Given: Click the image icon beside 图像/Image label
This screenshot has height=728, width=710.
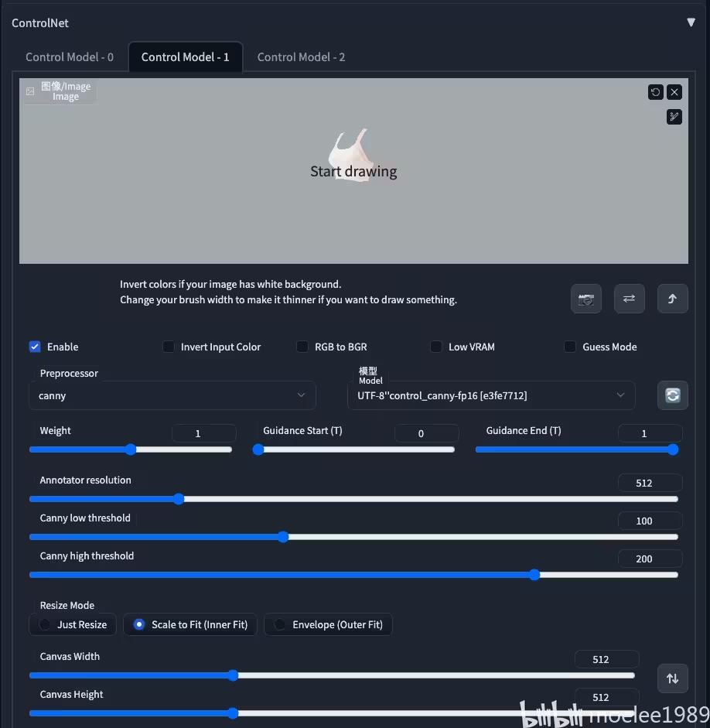Looking at the screenshot, I should click(30, 91).
